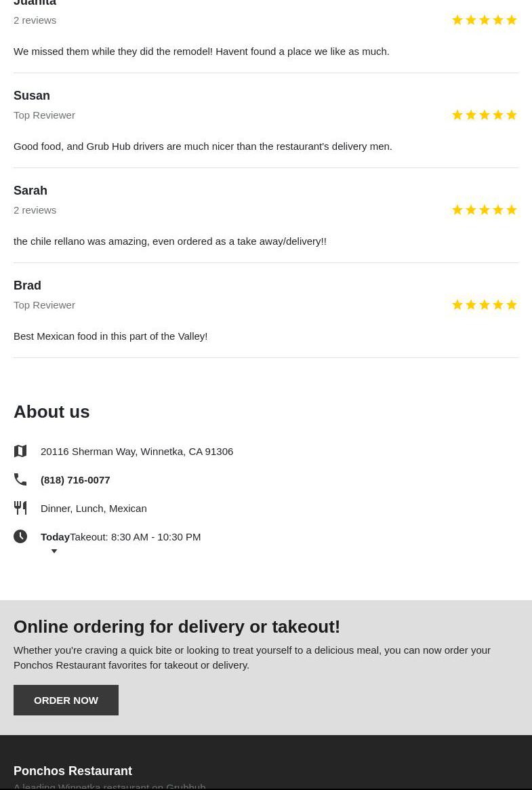Image resolution: width=532 pixels, height=790 pixels.
Task: Select reviewer name Sarah
Action: (x=30, y=191)
